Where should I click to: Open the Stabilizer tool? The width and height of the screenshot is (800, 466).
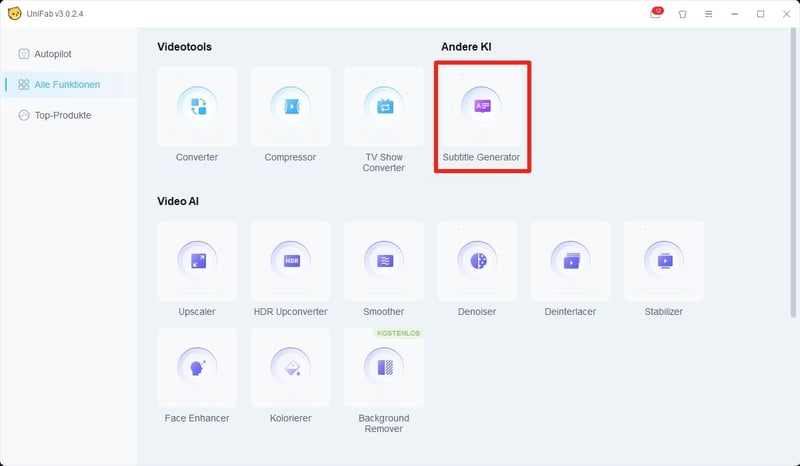pyautogui.click(x=663, y=261)
